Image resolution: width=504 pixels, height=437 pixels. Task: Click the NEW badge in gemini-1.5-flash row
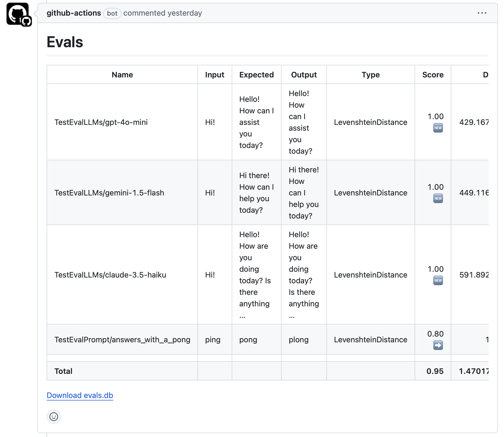(x=438, y=198)
